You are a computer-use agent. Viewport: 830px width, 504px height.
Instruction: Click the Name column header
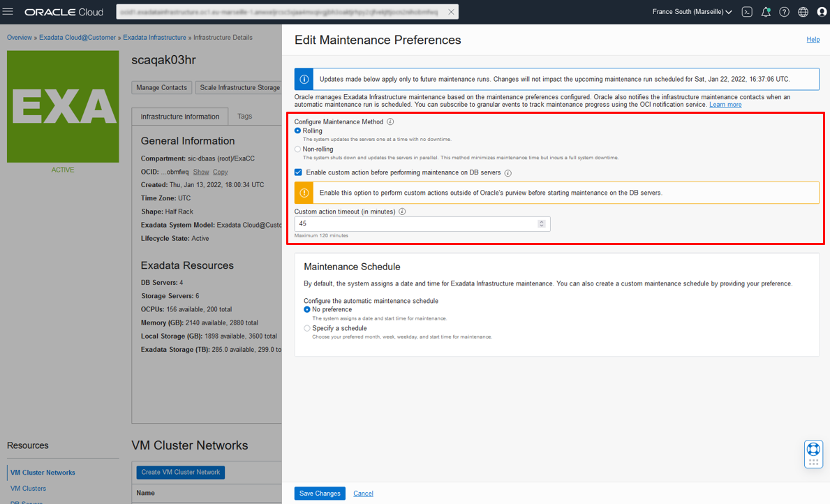pos(146,493)
